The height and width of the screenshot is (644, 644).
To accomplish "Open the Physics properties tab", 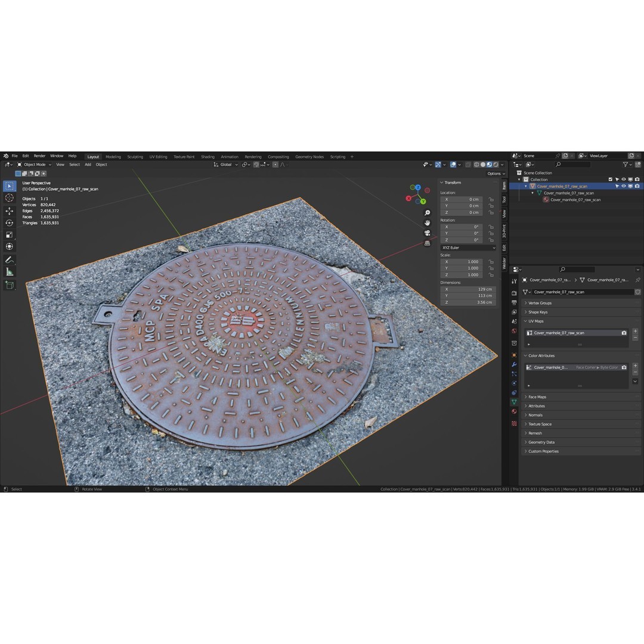I will [514, 383].
